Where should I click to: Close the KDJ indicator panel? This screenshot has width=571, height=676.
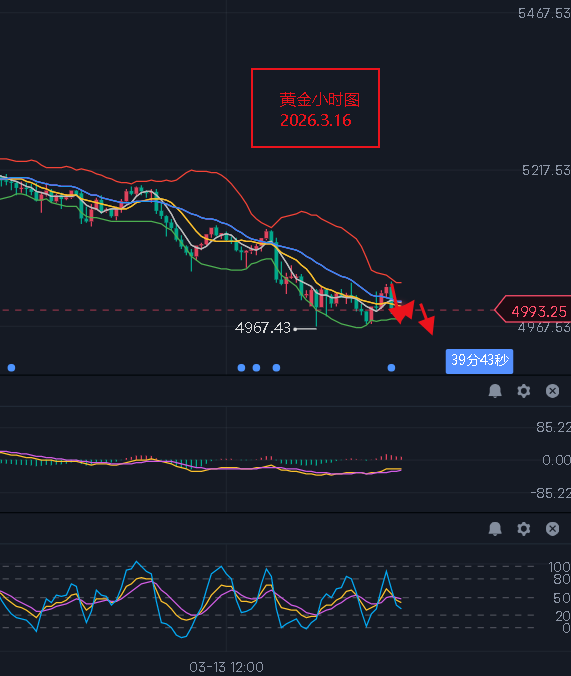(552, 529)
